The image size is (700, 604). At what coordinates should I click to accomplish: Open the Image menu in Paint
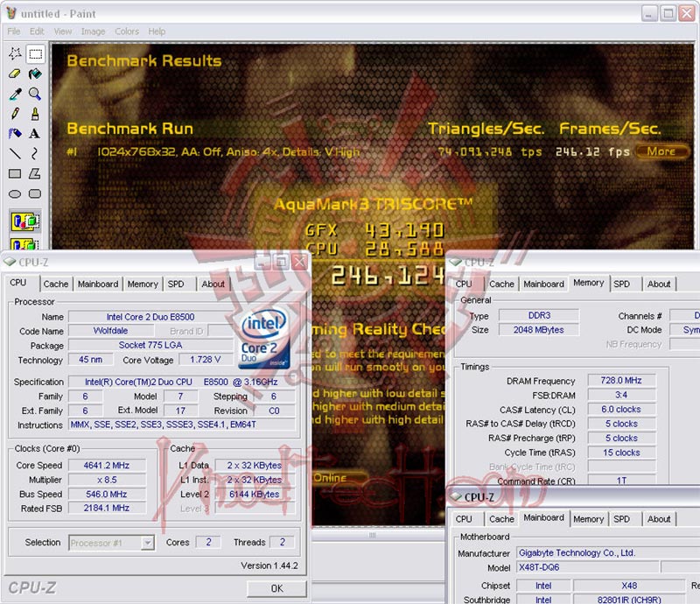coord(93,32)
